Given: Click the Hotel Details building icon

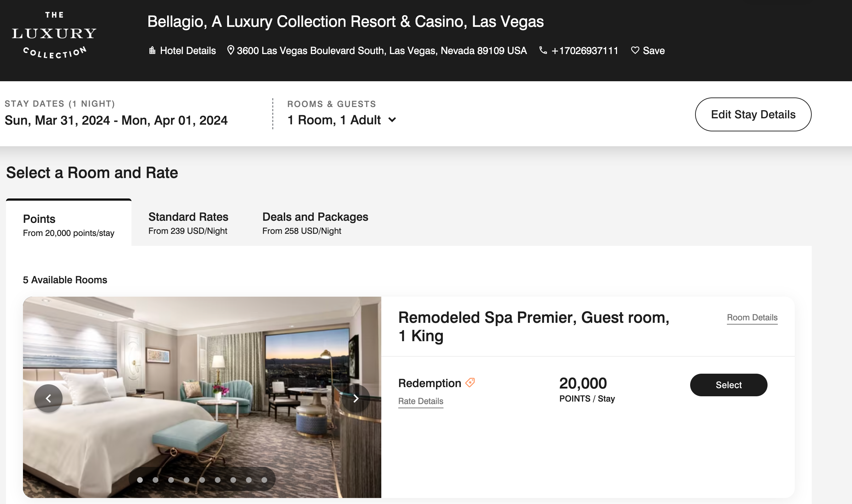Looking at the screenshot, I should [152, 51].
